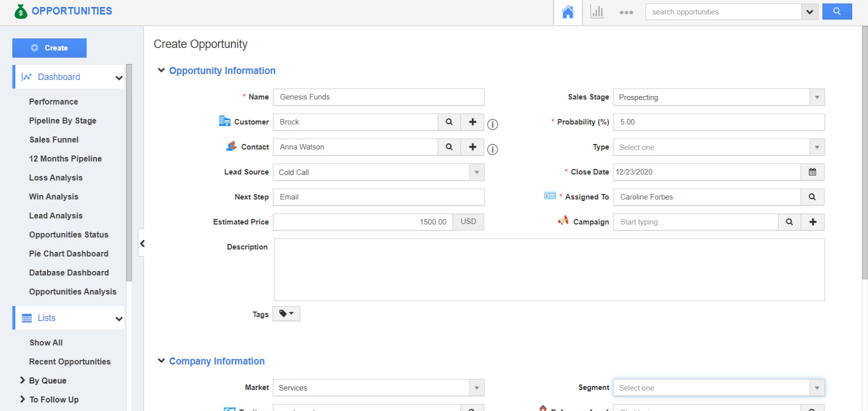
Task: Click the blue search magnifier button
Action: pyautogui.click(x=837, y=11)
